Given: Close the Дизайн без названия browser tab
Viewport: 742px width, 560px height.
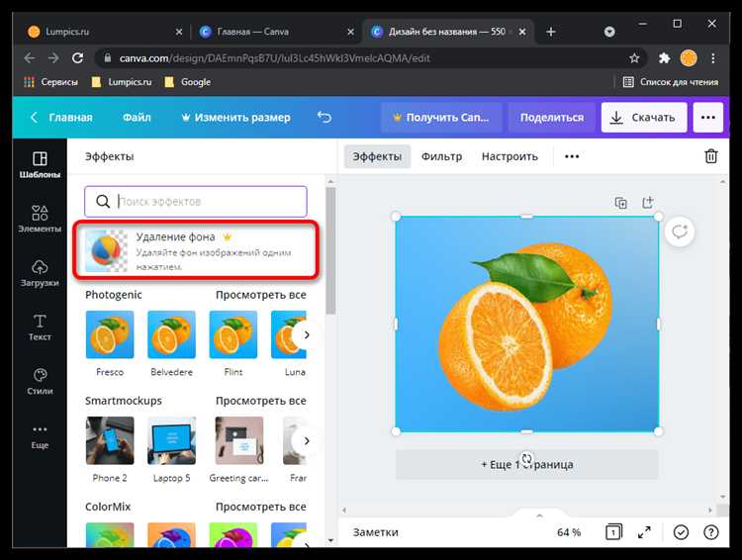Looking at the screenshot, I should 522,32.
